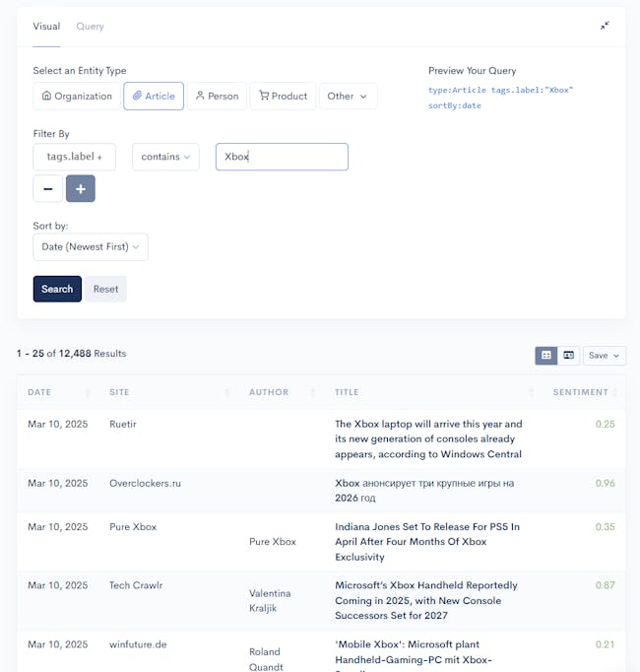This screenshot has width=640, height=672.
Task: Select Product entity type
Action: (283, 97)
